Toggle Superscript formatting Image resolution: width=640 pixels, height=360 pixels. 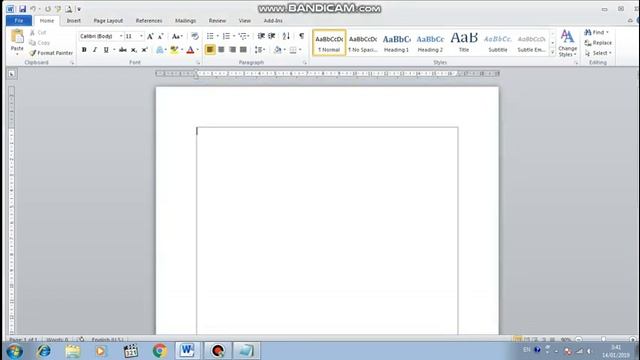[144, 50]
